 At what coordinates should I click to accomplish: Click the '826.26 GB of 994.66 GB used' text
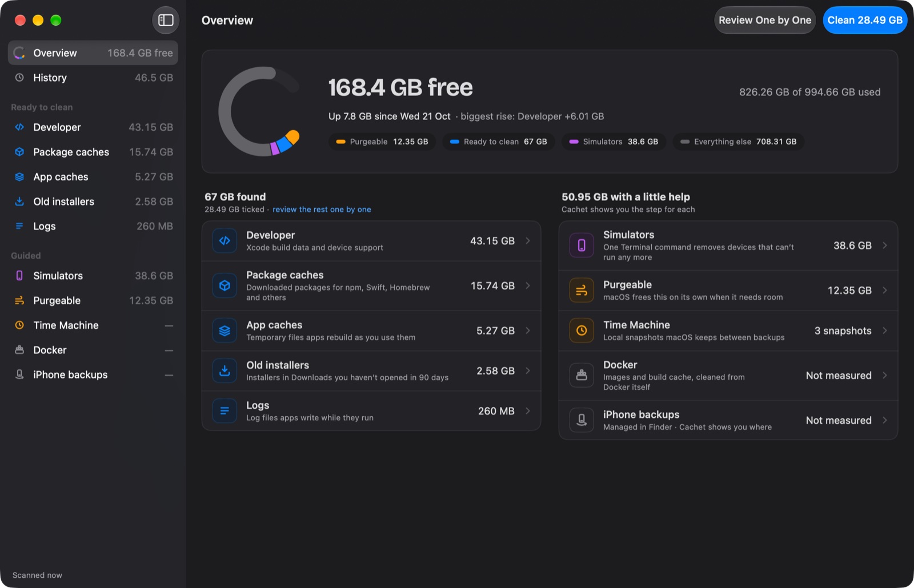click(x=809, y=92)
